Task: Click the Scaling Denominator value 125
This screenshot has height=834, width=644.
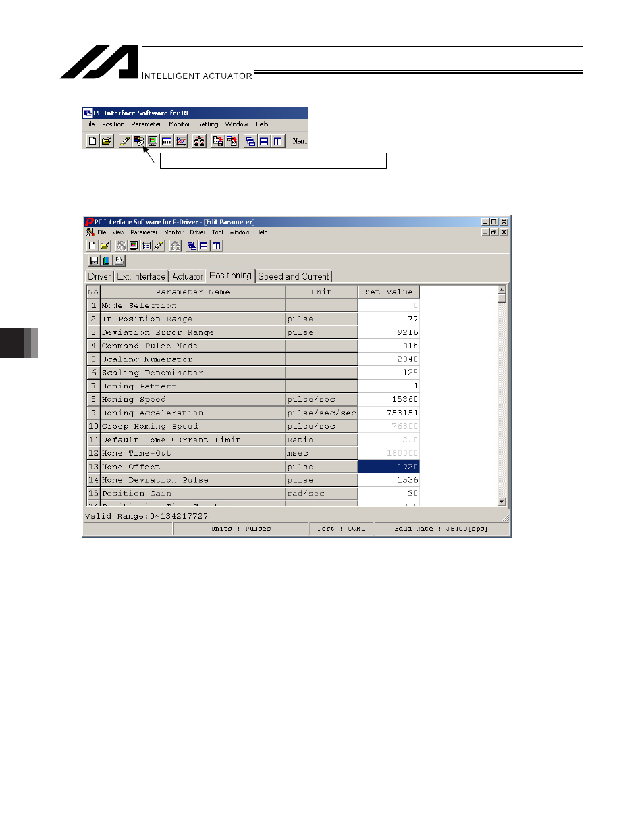Action: (389, 373)
